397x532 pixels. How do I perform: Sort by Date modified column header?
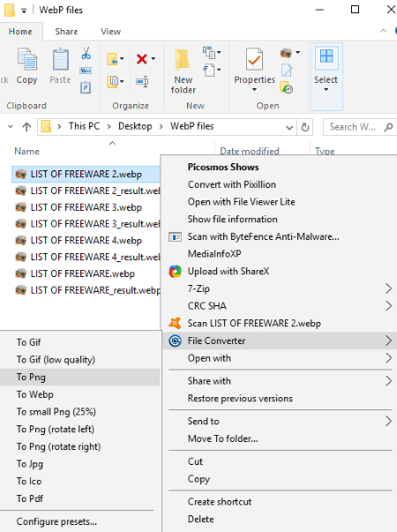(250, 151)
